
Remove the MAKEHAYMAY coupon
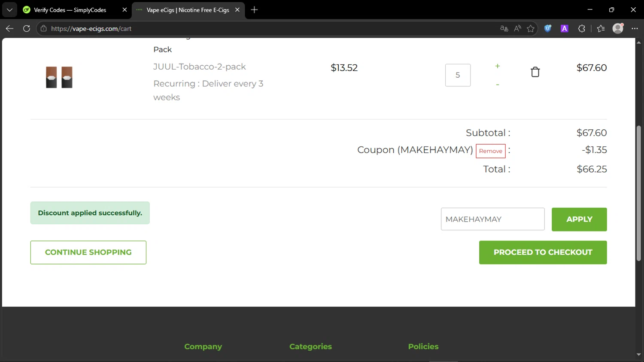491,151
